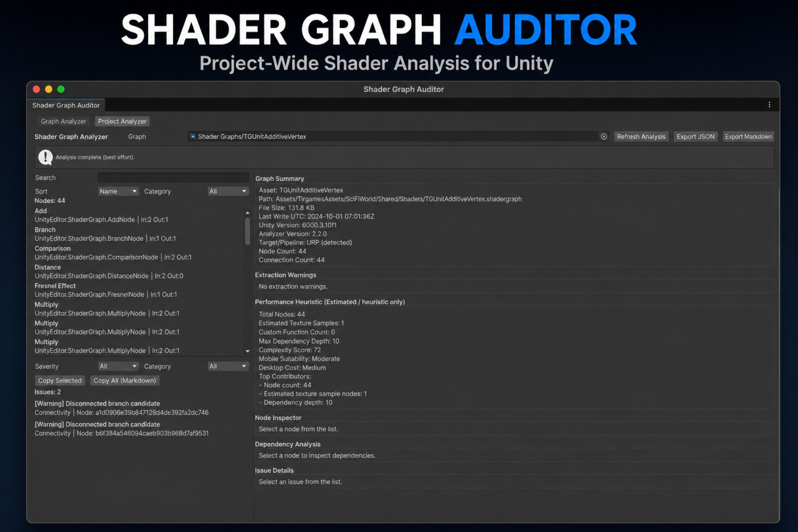This screenshot has width=798, height=532.
Task: Click Select a node from the list text
Action: click(x=298, y=429)
